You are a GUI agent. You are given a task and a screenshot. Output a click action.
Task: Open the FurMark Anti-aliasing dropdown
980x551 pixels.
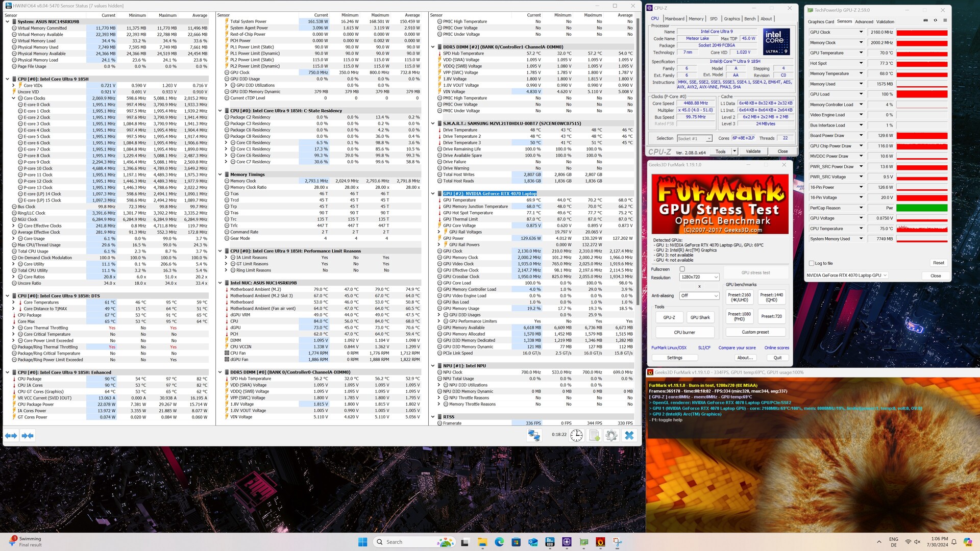coord(699,295)
